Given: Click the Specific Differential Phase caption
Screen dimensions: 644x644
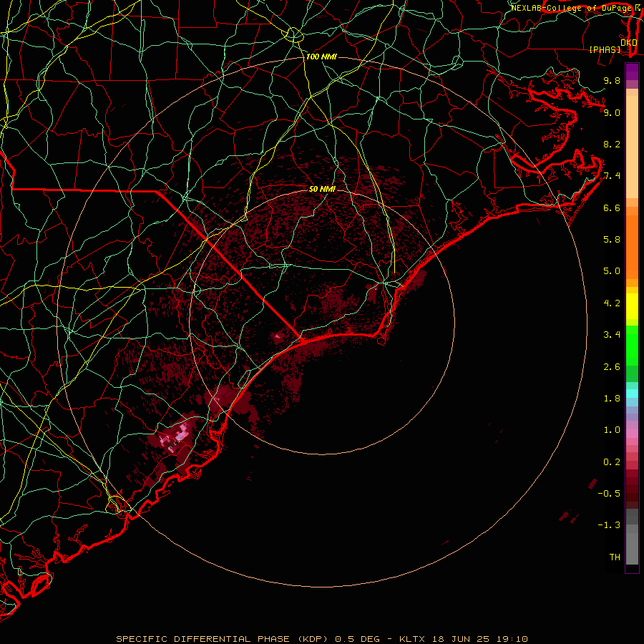Looking at the screenshot, I should 321,639.
